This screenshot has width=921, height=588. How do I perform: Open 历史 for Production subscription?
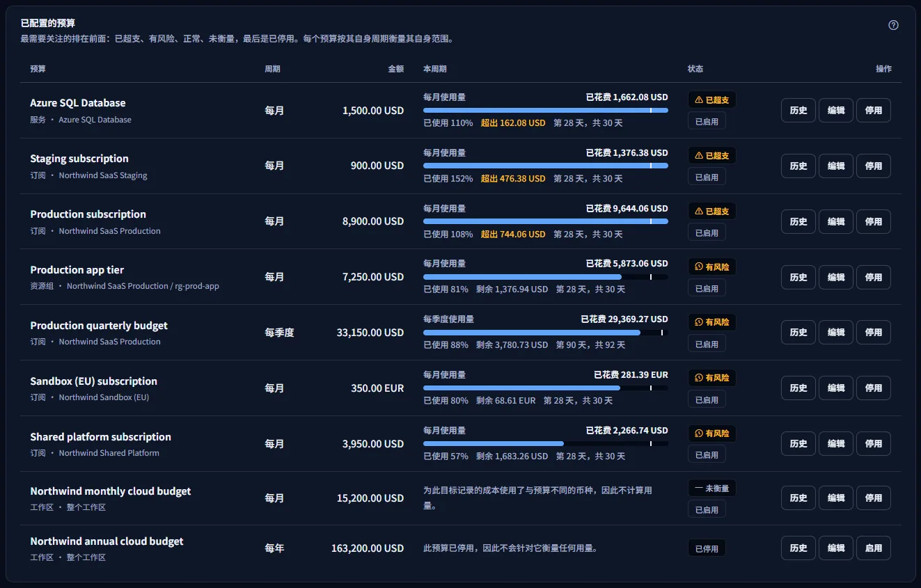pos(798,221)
